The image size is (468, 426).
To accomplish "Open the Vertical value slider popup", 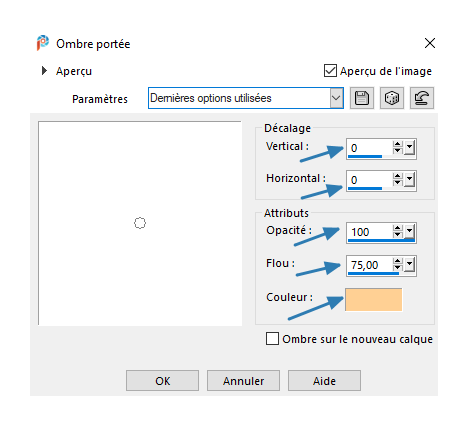I will point(410,148).
